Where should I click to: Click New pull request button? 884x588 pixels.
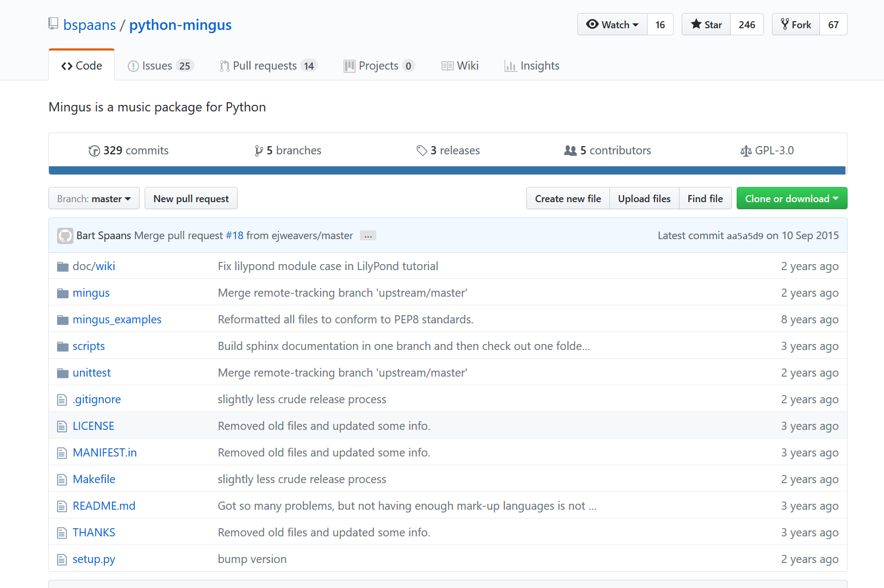[191, 198]
